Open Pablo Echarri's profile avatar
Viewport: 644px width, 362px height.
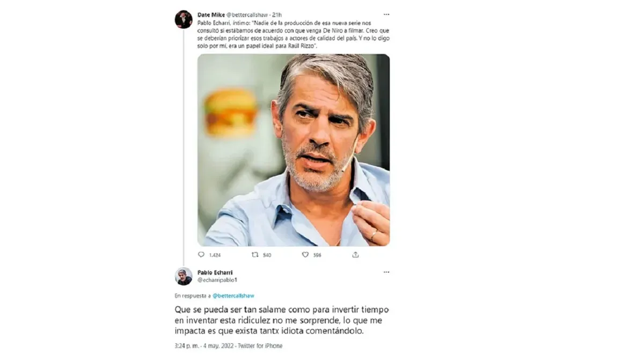[184, 276]
